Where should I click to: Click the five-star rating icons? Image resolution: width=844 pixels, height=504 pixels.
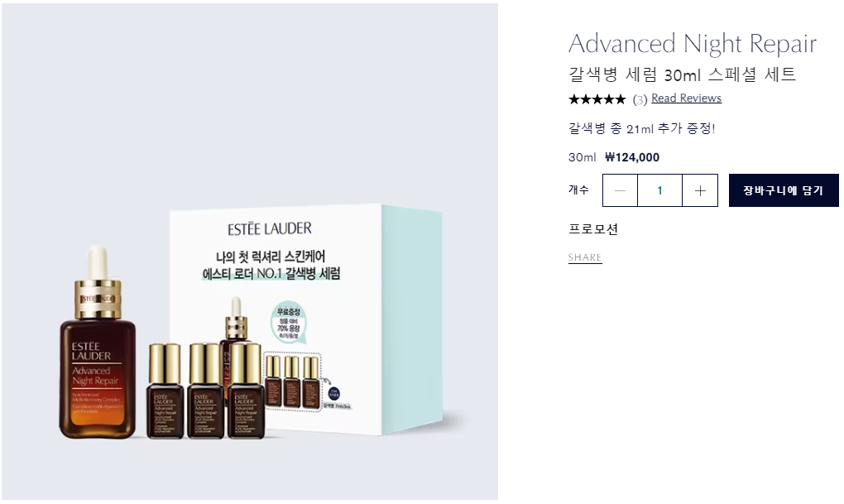pyautogui.click(x=597, y=99)
